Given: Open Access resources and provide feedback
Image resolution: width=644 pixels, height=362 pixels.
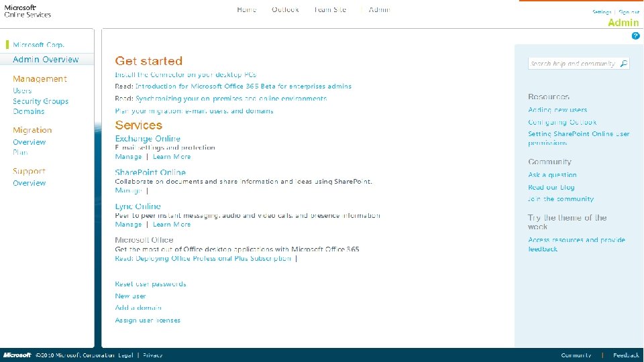Looking at the screenshot, I should click(577, 244).
